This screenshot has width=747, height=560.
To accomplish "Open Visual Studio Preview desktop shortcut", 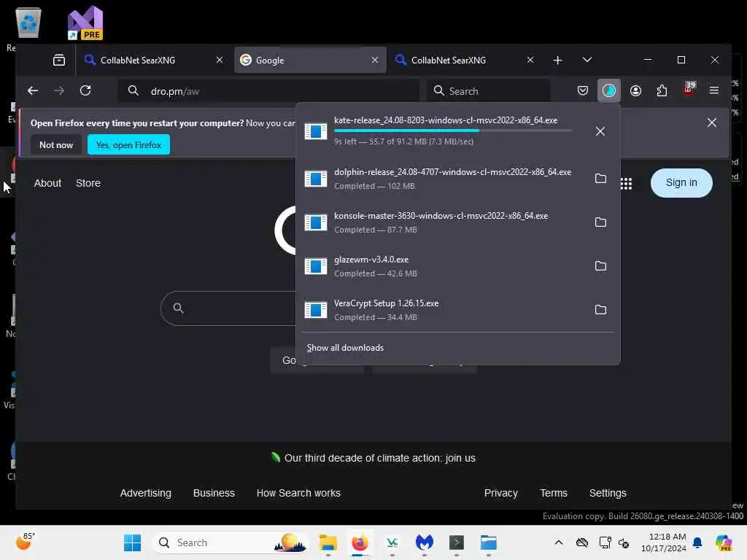I will 85,23.
